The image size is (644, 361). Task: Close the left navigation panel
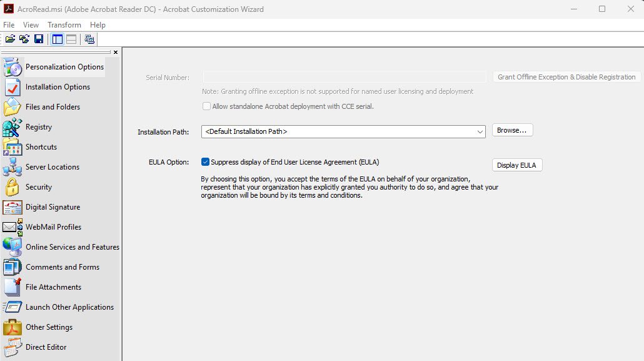pyautogui.click(x=116, y=53)
